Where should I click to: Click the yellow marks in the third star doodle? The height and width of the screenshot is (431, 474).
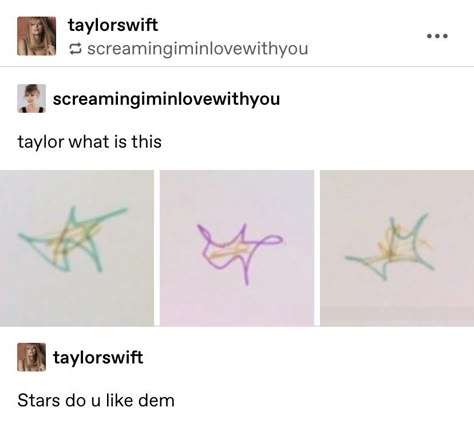tap(402, 245)
